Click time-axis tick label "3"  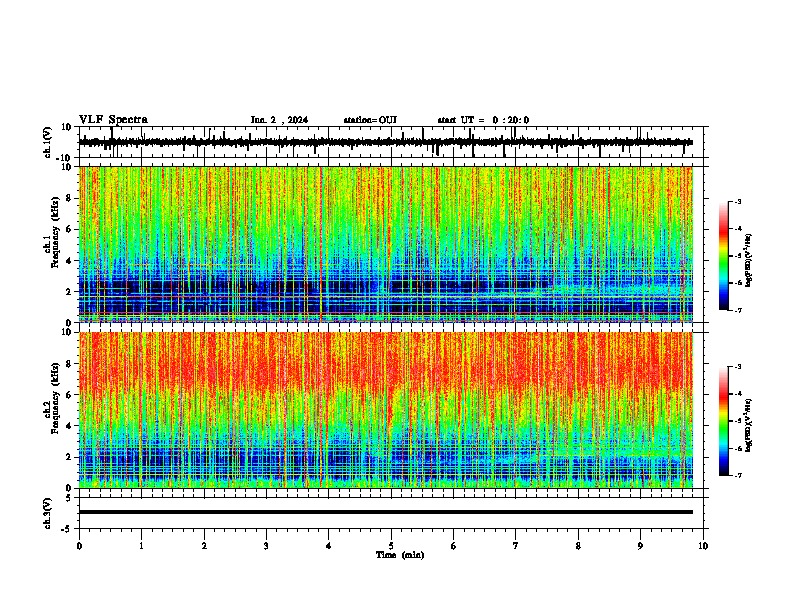[x=266, y=546]
